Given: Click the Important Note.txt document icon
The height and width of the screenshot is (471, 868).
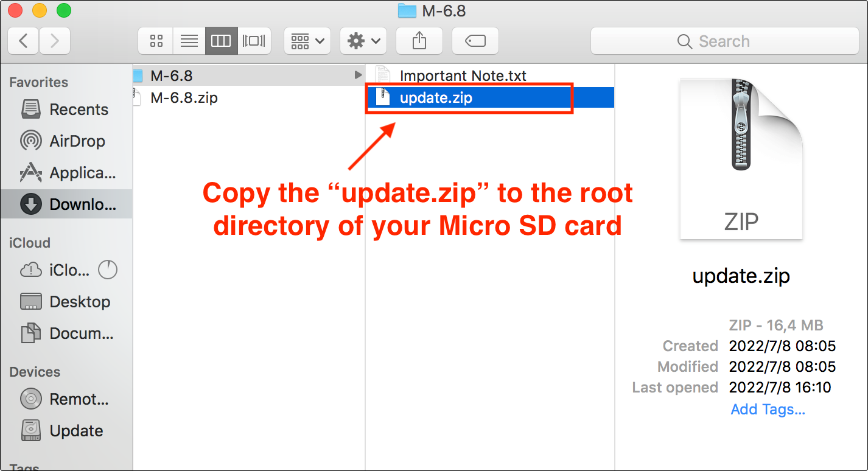Looking at the screenshot, I should (x=382, y=75).
